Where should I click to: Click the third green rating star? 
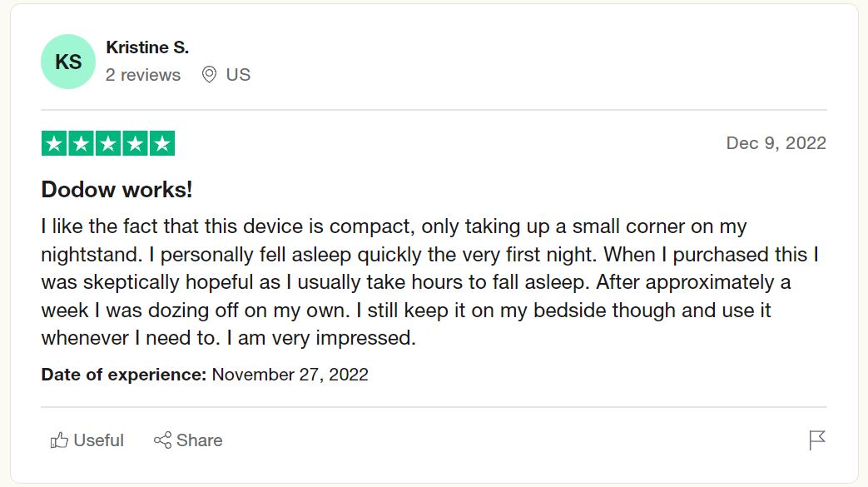coord(108,144)
